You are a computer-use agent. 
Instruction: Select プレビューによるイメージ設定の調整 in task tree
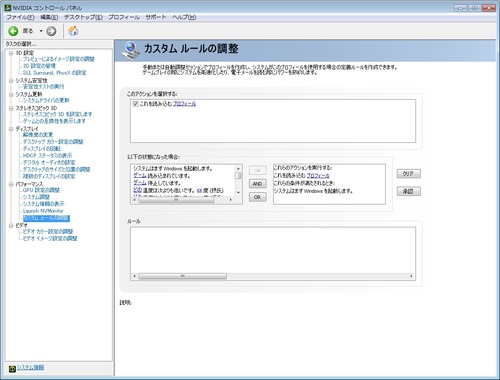(x=59, y=59)
